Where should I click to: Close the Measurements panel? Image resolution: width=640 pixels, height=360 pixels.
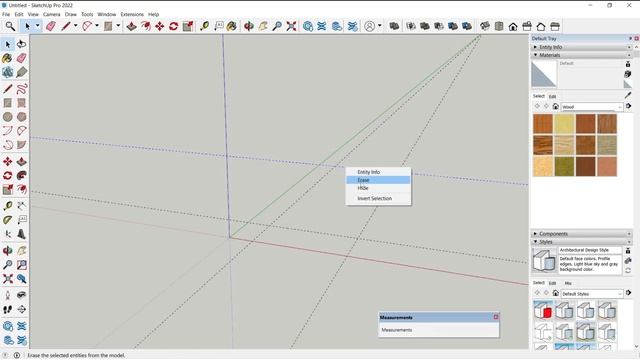(x=496, y=317)
